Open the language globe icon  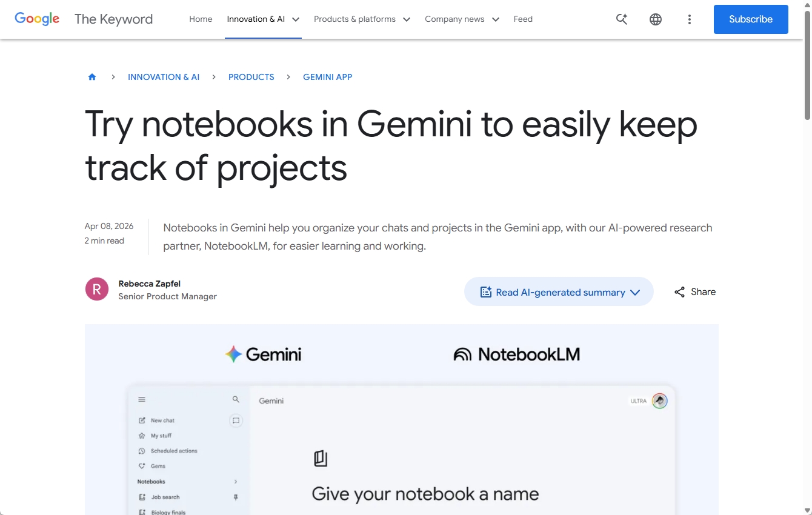pyautogui.click(x=656, y=19)
